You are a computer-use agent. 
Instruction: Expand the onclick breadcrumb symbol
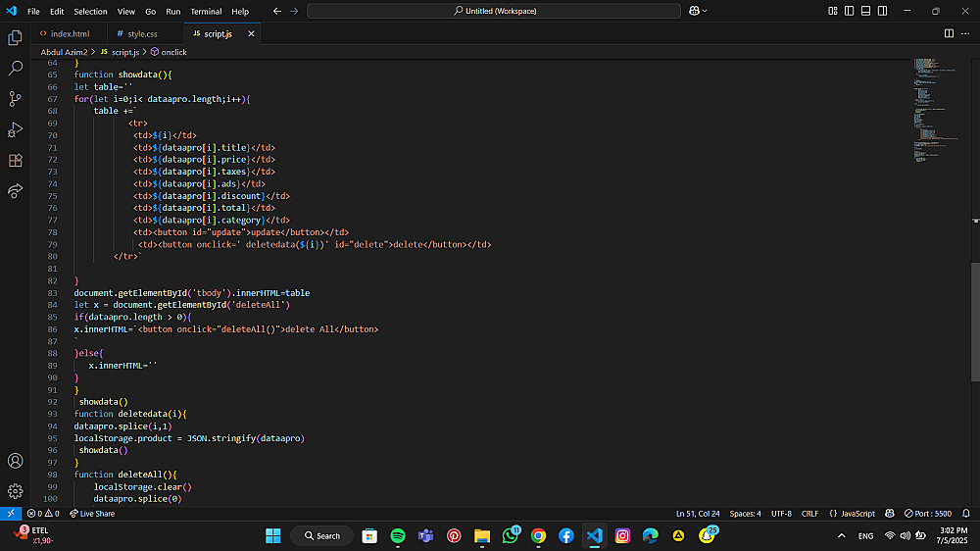click(x=173, y=52)
